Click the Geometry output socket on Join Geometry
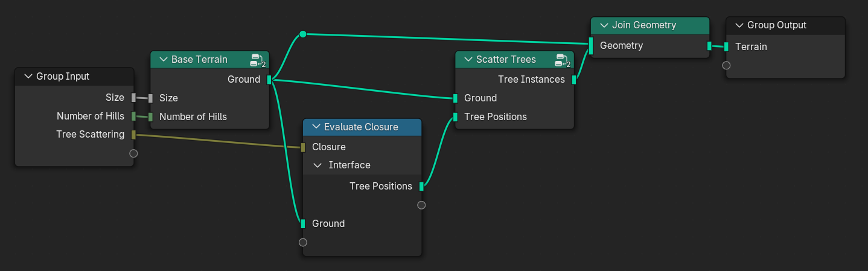This screenshot has width=868, height=271. click(x=709, y=46)
